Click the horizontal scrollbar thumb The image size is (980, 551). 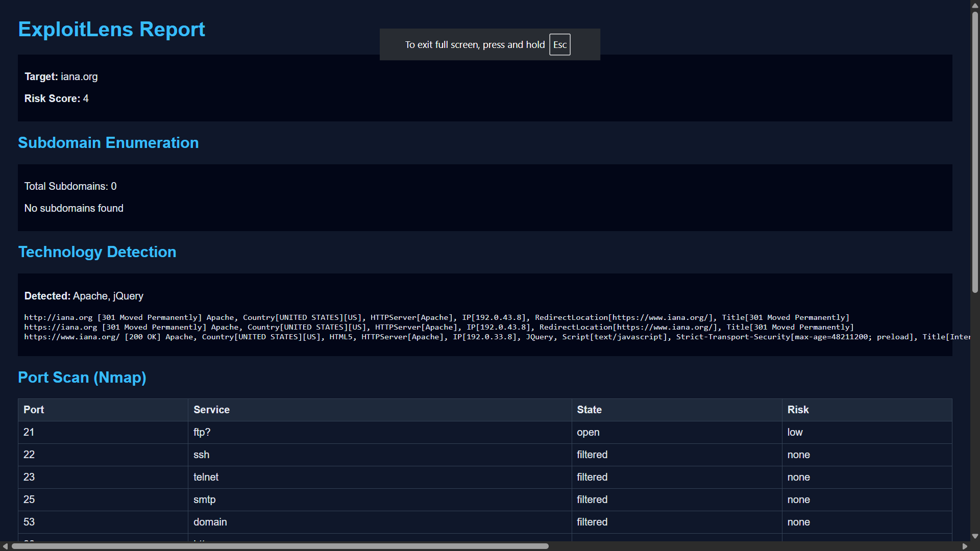click(280, 546)
